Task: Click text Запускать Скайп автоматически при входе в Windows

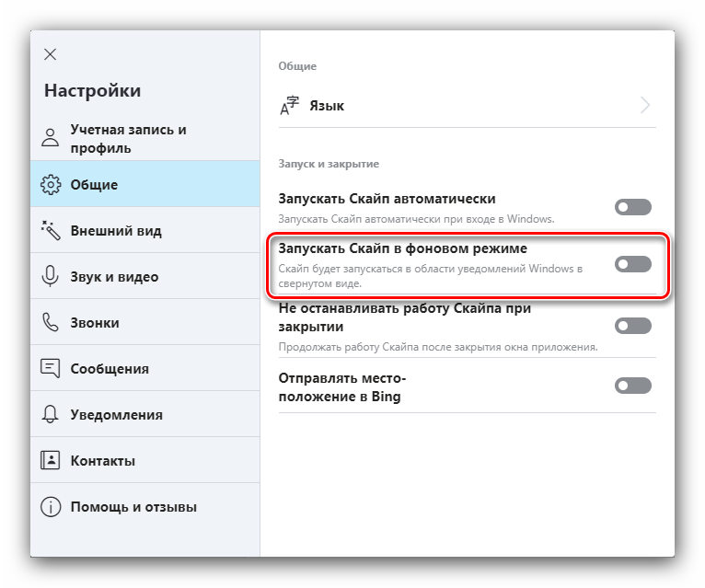Action: 416,219
